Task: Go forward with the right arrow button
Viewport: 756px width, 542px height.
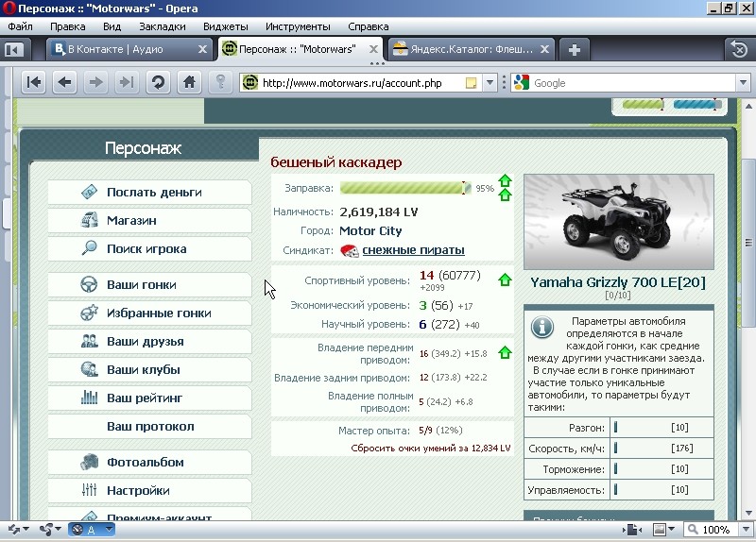Action: click(96, 83)
